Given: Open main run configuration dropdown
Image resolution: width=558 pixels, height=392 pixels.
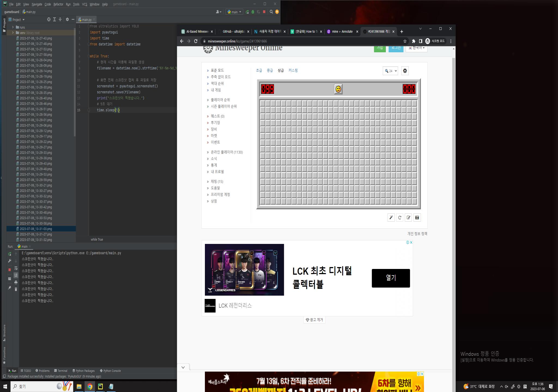Looking at the screenshot, I should click(234, 12).
